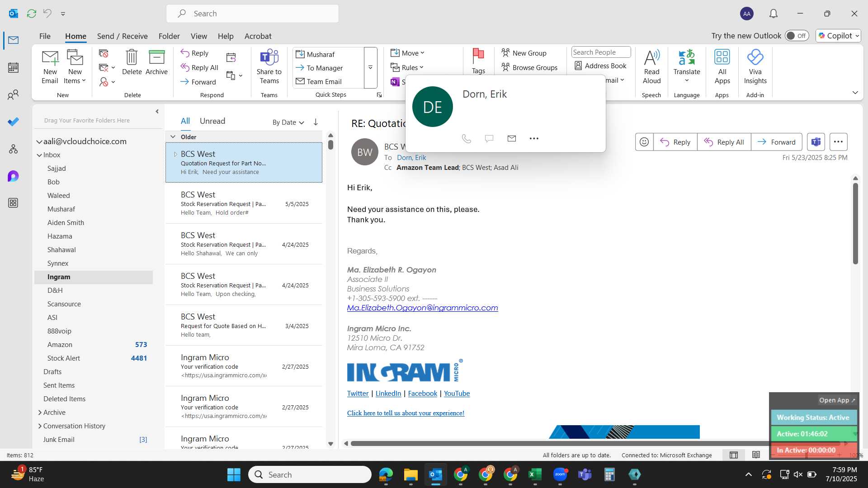The image size is (868, 488).
Task: Click the reading pane vertical scrollbar
Action: (x=855, y=224)
